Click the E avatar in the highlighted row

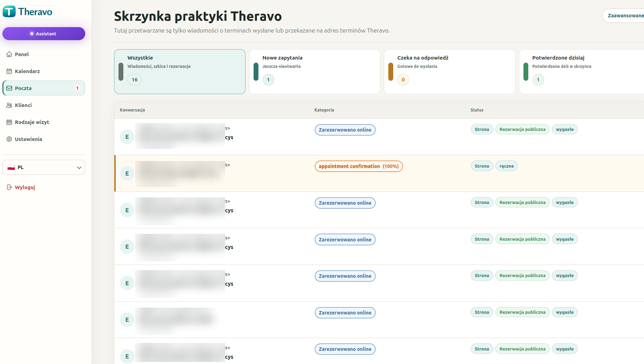[127, 174]
